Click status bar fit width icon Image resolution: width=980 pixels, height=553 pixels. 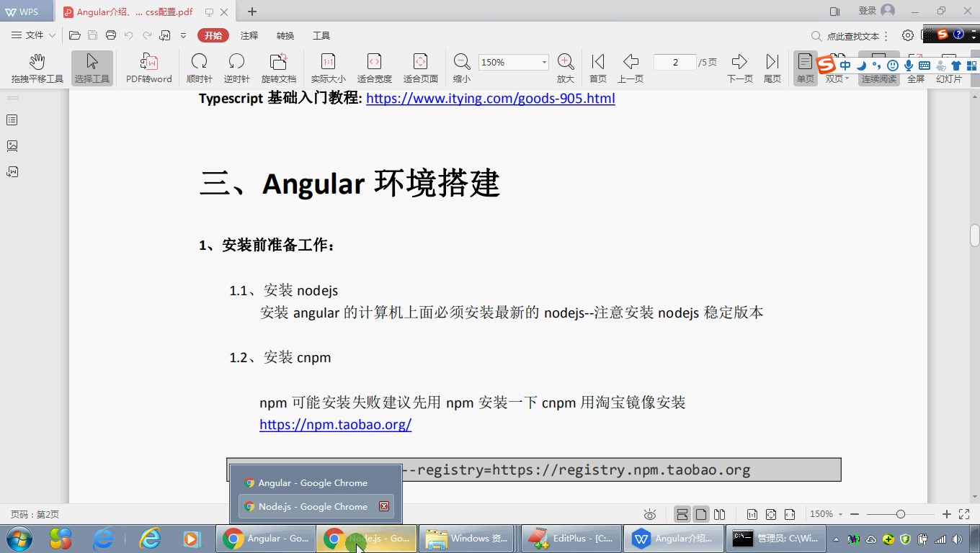pyautogui.click(x=790, y=514)
